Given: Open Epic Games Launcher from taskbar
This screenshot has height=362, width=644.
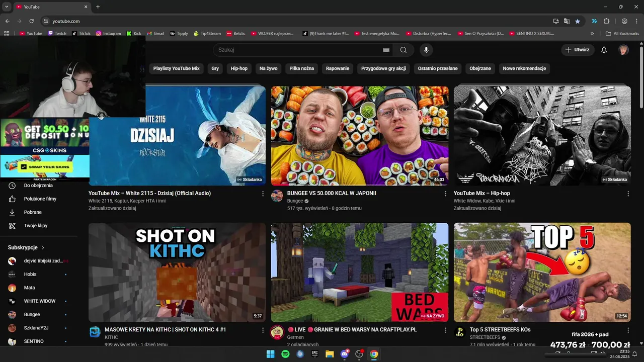Looking at the screenshot, I should tap(315, 354).
